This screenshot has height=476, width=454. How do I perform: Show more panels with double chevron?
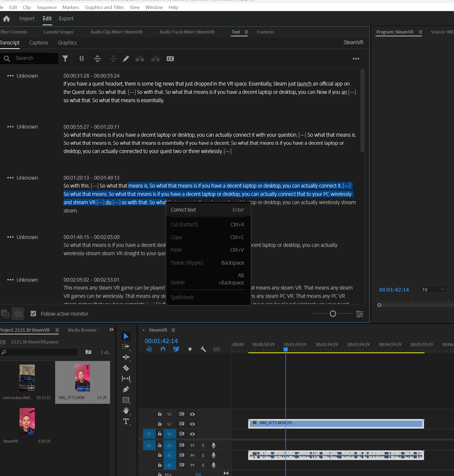[111, 330]
